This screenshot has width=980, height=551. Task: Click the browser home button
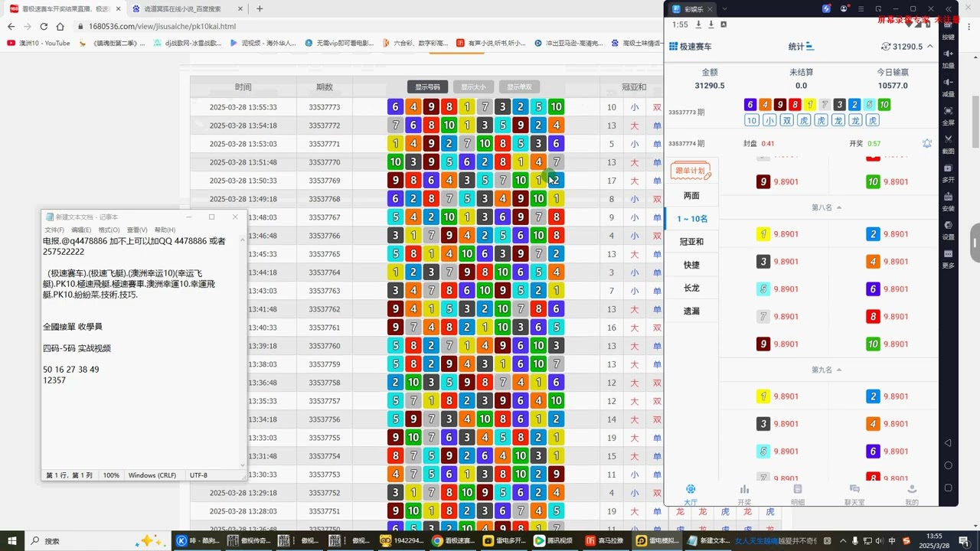point(60,26)
